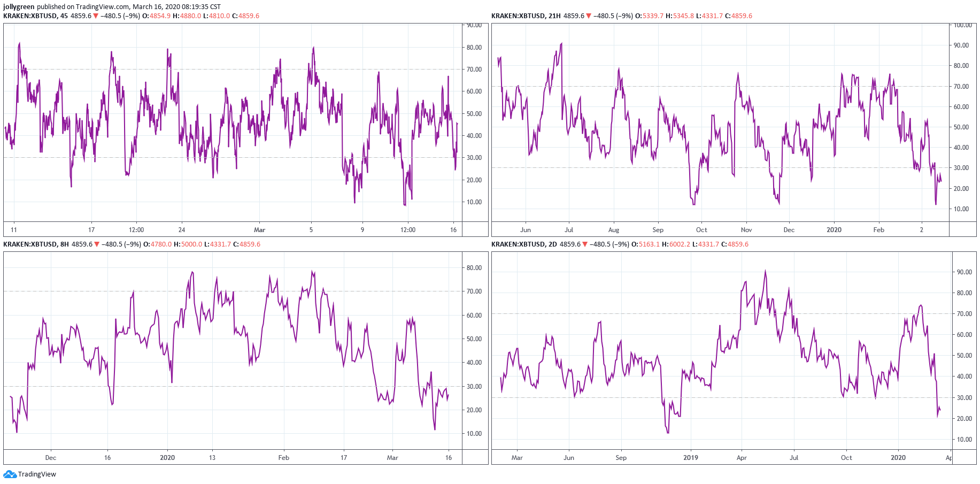Click the KRAKEN:XBTUSD, 8H chart title
980x484 pixels.
click(x=36, y=244)
